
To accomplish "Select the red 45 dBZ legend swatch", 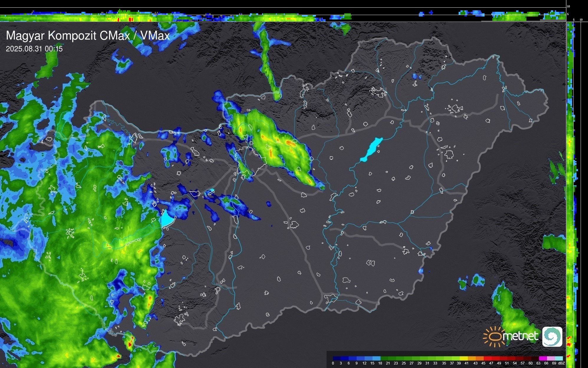I will (x=487, y=358).
